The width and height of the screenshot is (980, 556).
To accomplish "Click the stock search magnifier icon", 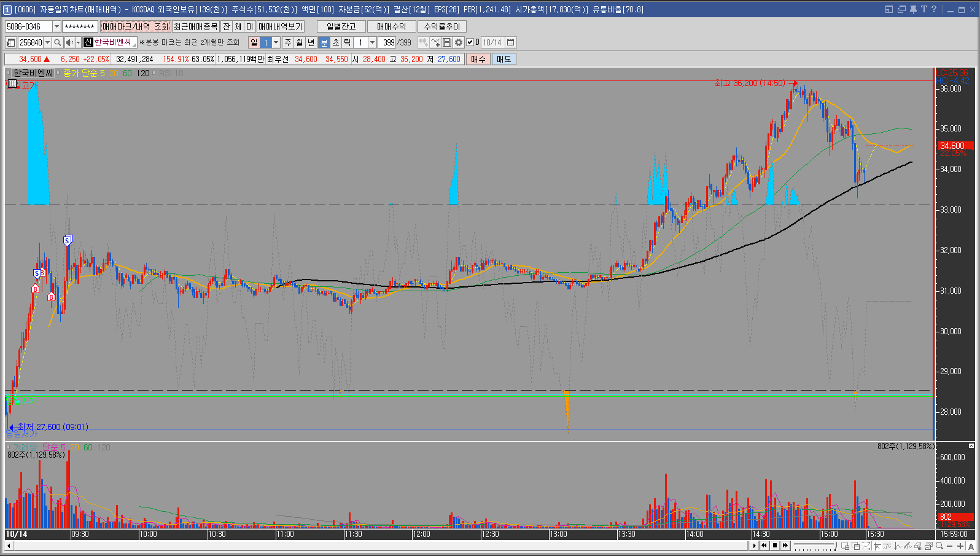I will 57,42.
